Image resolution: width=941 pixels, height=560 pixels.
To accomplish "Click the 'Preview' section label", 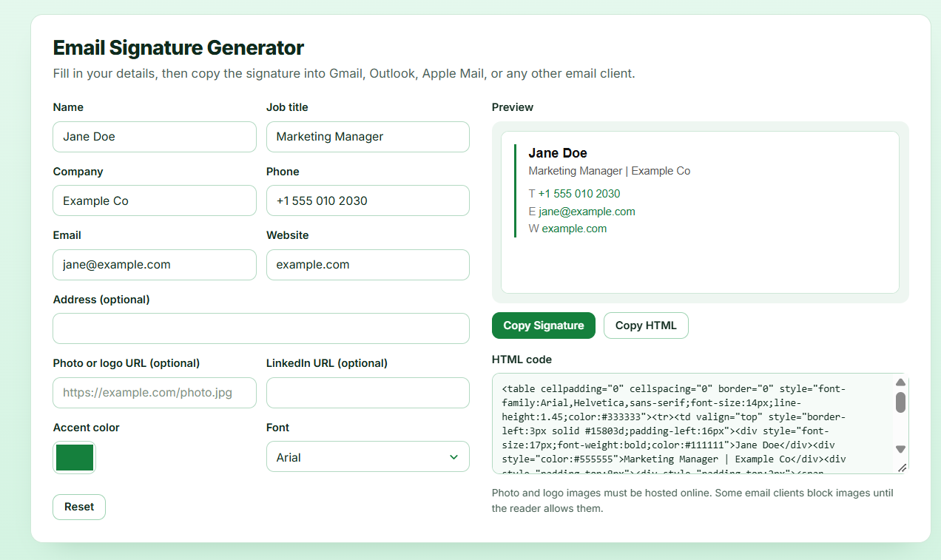I will click(x=513, y=107).
